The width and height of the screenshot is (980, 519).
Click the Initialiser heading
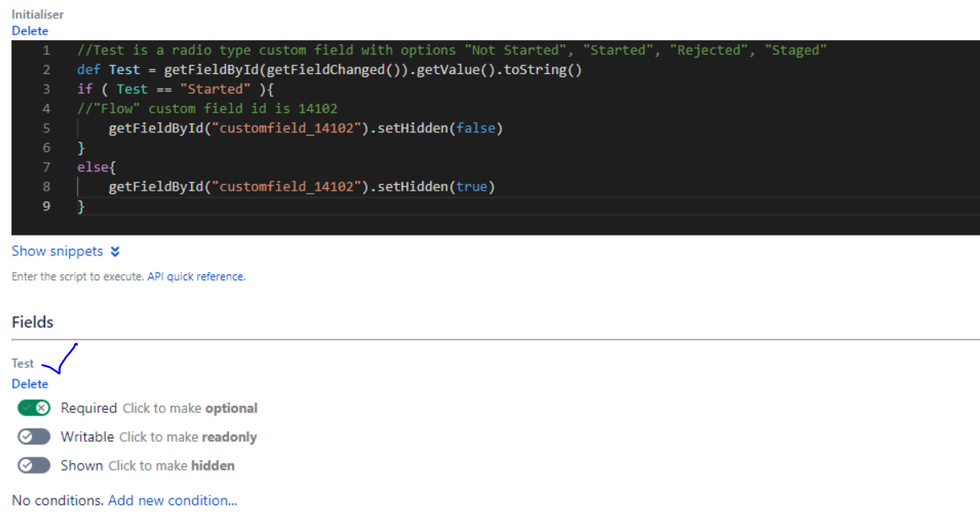pos(37,14)
